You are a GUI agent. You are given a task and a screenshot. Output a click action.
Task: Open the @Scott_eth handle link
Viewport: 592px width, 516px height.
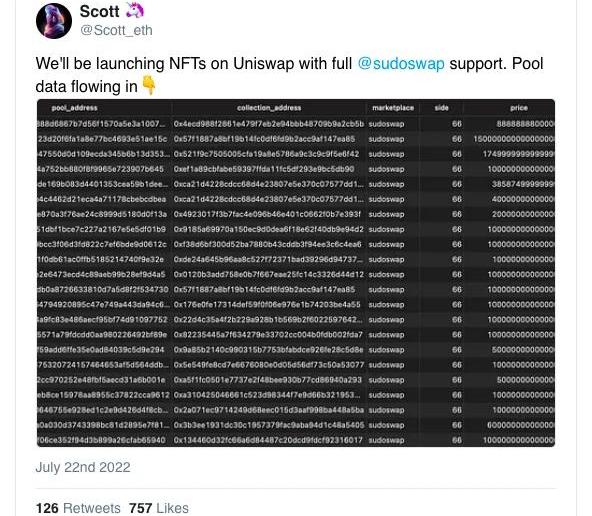tap(116, 30)
